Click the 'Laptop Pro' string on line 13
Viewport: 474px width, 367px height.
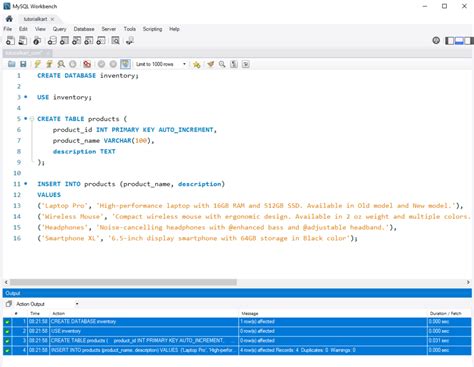pyautogui.click(x=64, y=205)
